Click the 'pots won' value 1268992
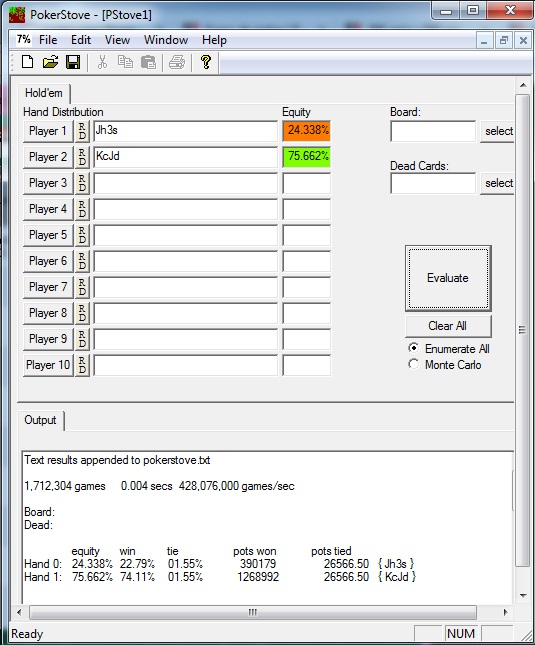The image size is (535, 645). click(x=258, y=577)
